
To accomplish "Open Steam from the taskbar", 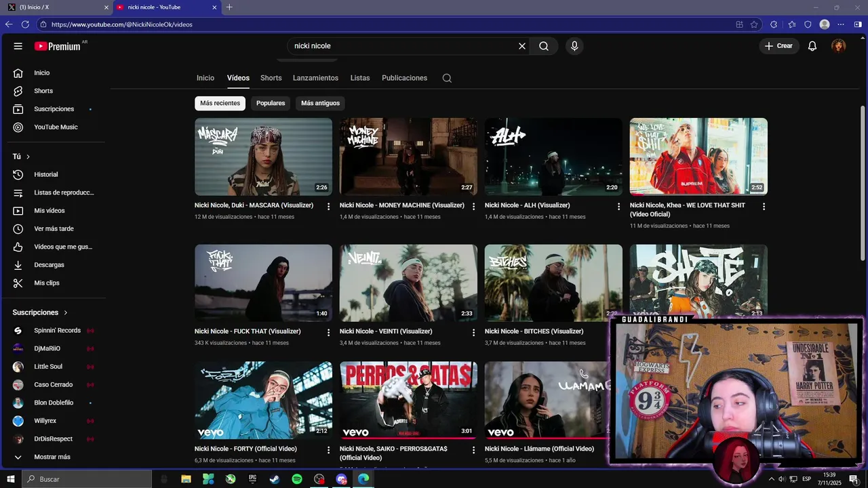I will [275, 479].
